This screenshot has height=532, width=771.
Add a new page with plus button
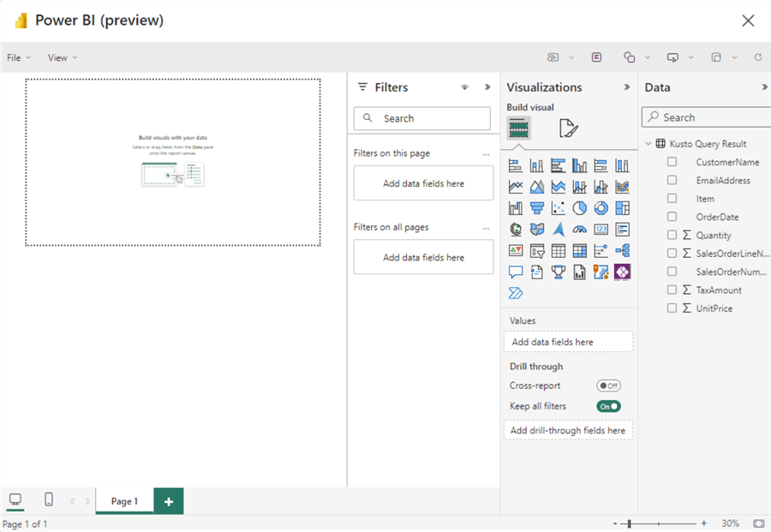pos(169,501)
